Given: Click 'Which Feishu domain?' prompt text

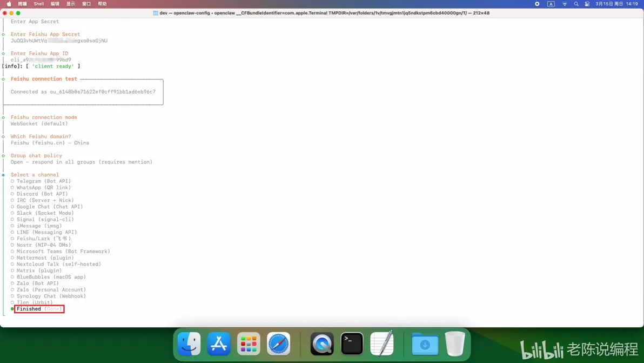Looking at the screenshot, I should (x=41, y=136).
